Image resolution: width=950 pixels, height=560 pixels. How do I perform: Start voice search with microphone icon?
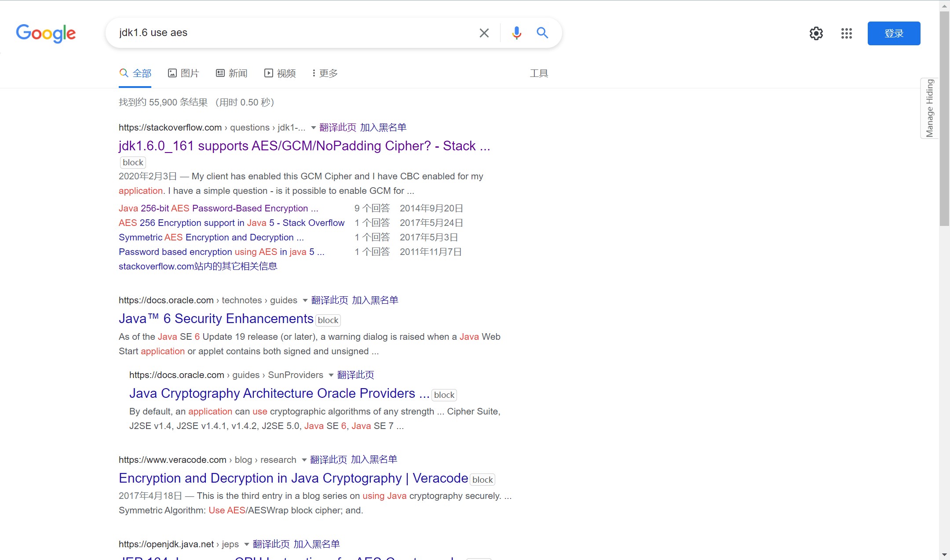point(516,33)
